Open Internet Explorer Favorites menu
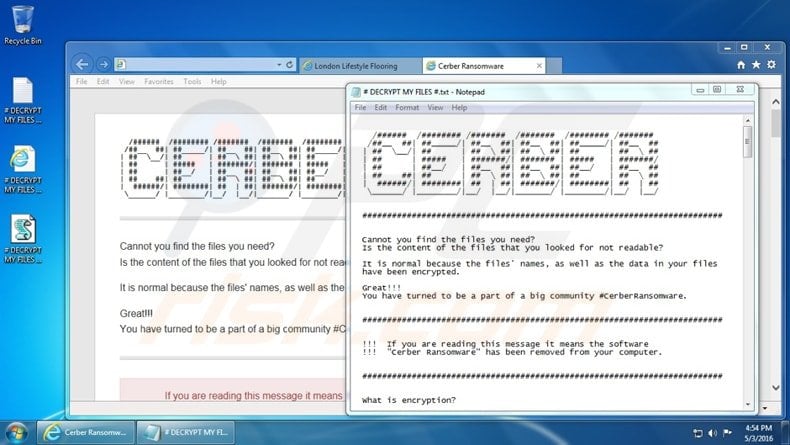Image resolution: width=790 pixels, height=445 pixels. [159, 82]
